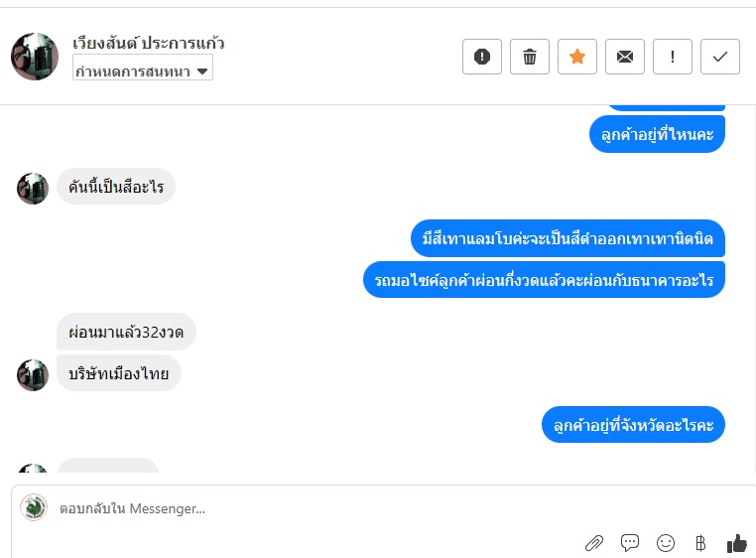Click the sent message "ลูกค้าอยู่ที่จังหวัดอะไรคะ"
The image size is (756, 558).
point(634,425)
